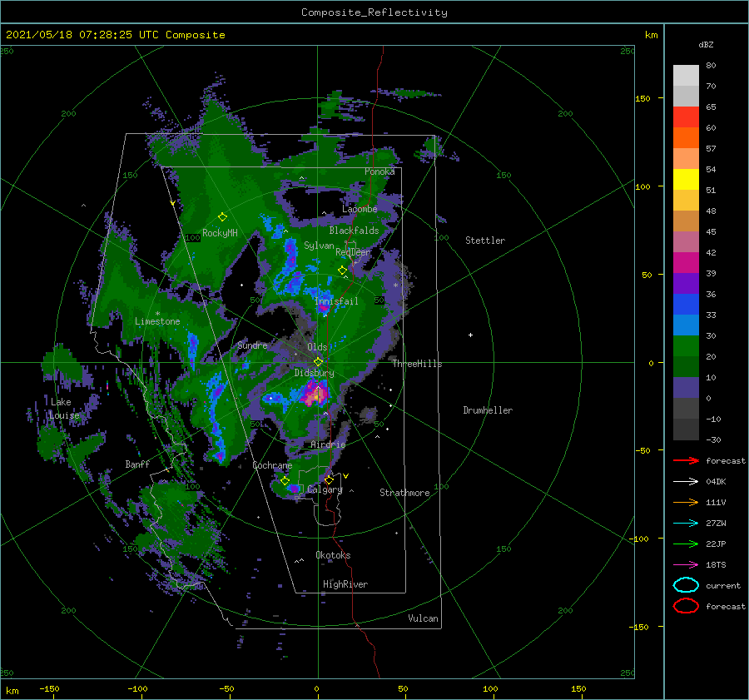Image resolution: width=749 pixels, height=700 pixels.
Task: Click the Sylvan label
Action: click(x=319, y=246)
